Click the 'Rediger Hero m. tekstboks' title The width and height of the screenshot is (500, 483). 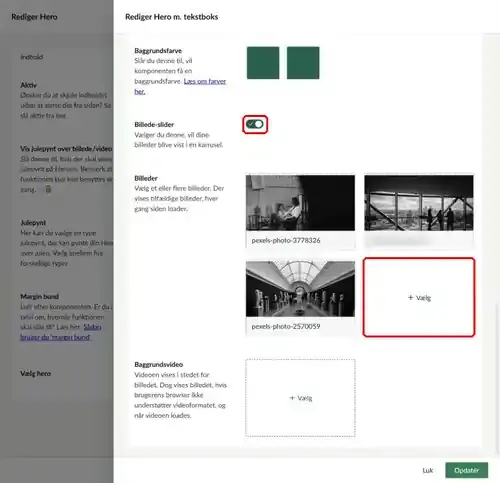[x=171, y=17]
